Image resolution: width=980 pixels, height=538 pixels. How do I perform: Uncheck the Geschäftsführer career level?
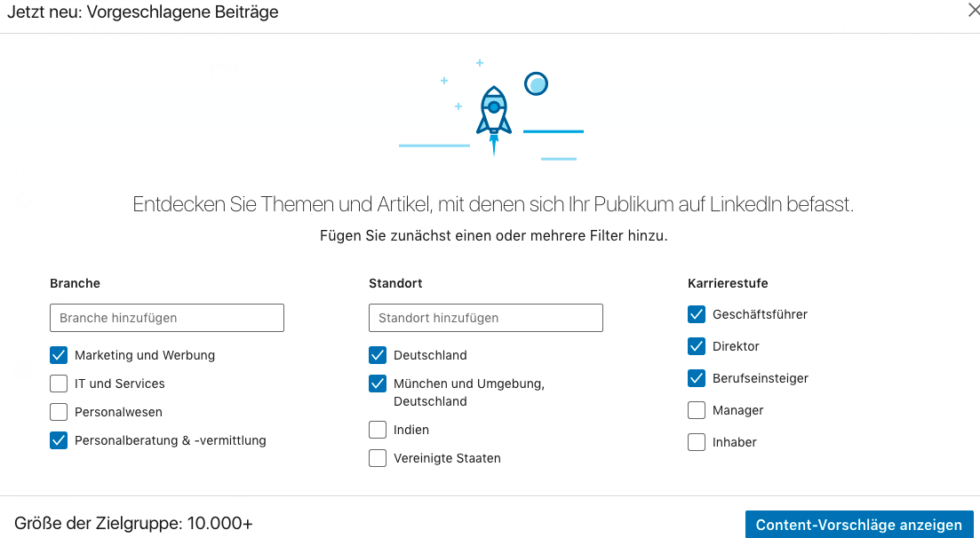click(697, 314)
